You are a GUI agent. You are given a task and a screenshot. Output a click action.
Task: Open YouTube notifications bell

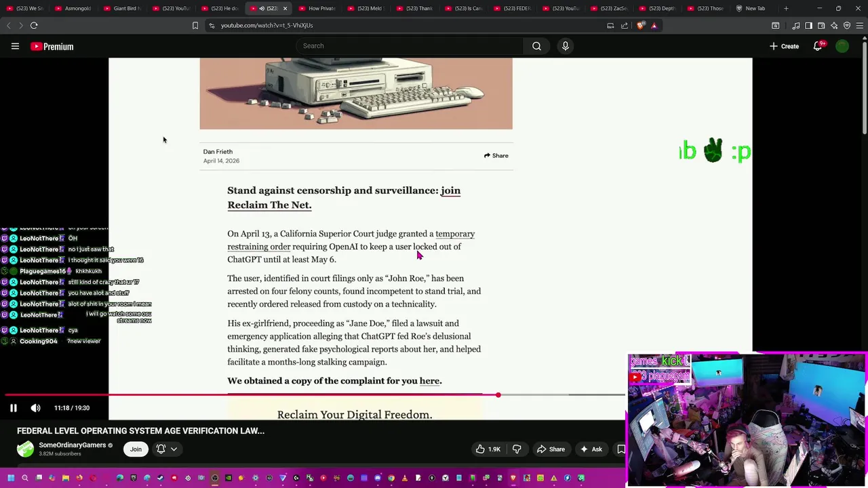coord(818,46)
